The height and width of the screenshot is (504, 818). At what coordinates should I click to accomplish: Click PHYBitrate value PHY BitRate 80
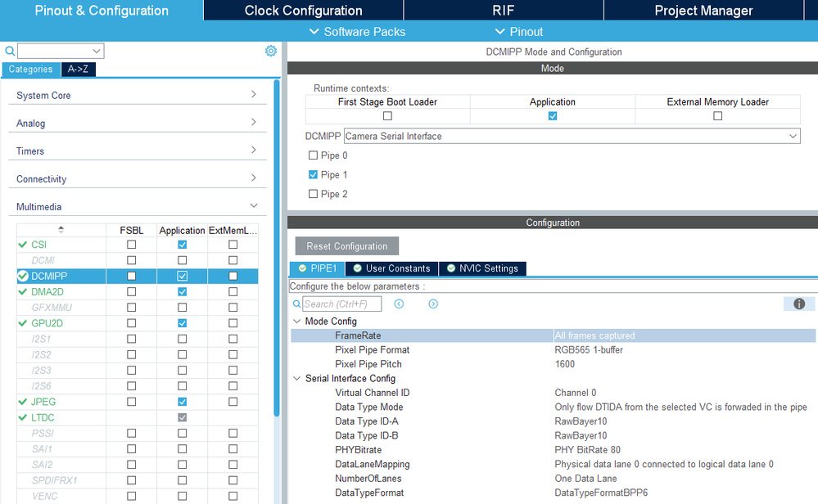pos(587,450)
